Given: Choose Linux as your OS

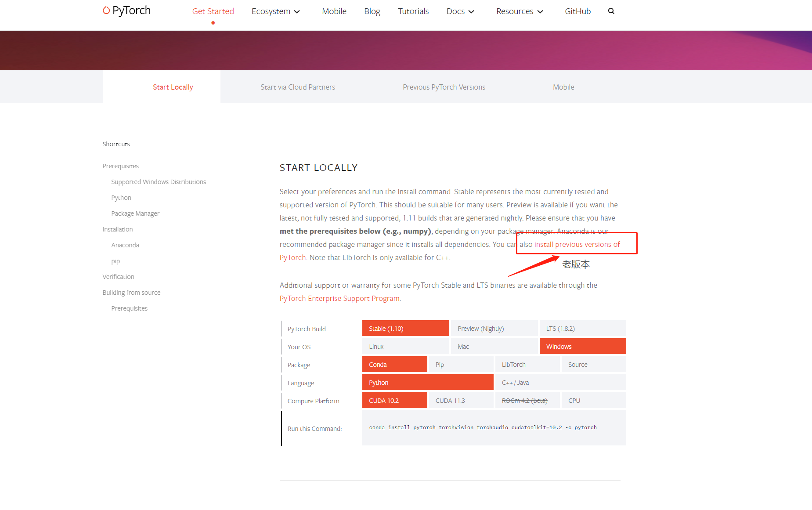Looking at the screenshot, I should coord(405,347).
